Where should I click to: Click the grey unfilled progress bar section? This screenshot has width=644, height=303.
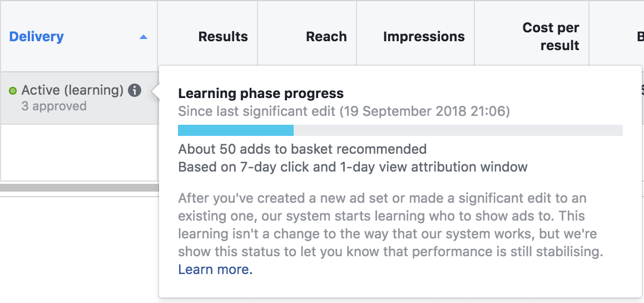(x=457, y=130)
